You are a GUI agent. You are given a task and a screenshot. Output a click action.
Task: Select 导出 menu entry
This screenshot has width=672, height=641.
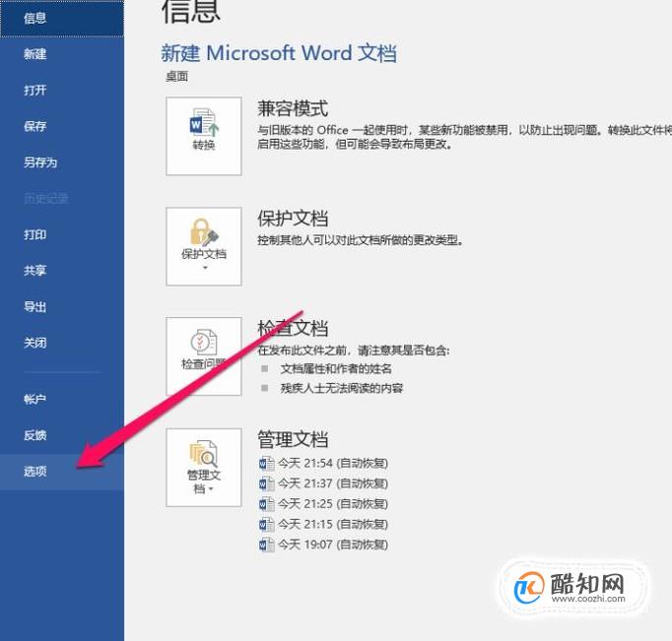62,306
